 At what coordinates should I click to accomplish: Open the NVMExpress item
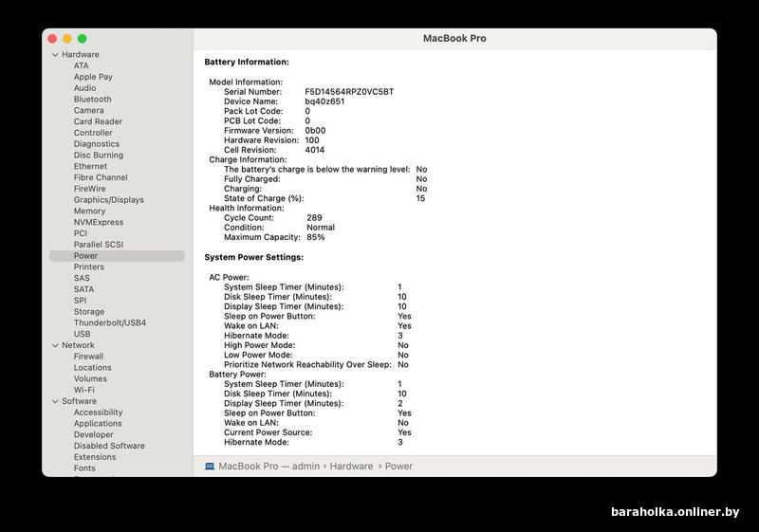click(99, 222)
